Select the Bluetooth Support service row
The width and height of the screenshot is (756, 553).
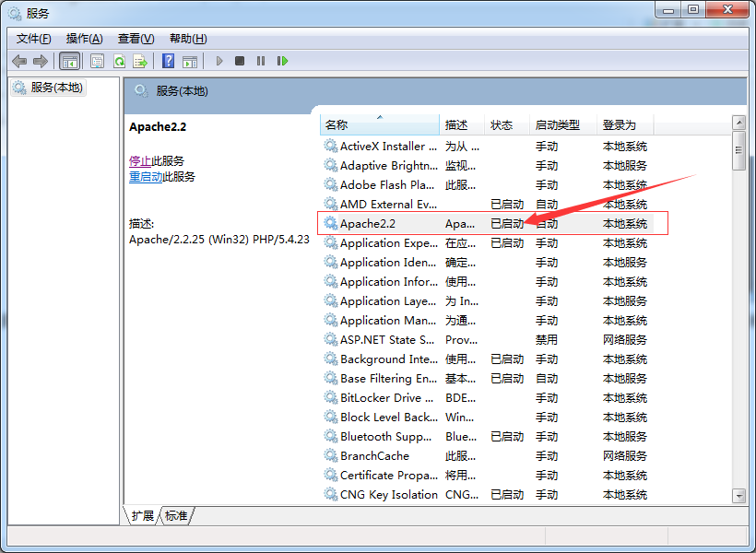click(x=488, y=436)
